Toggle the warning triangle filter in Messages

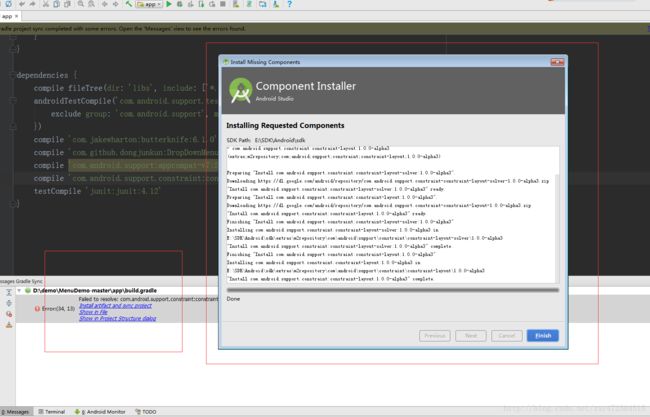click(x=8, y=325)
